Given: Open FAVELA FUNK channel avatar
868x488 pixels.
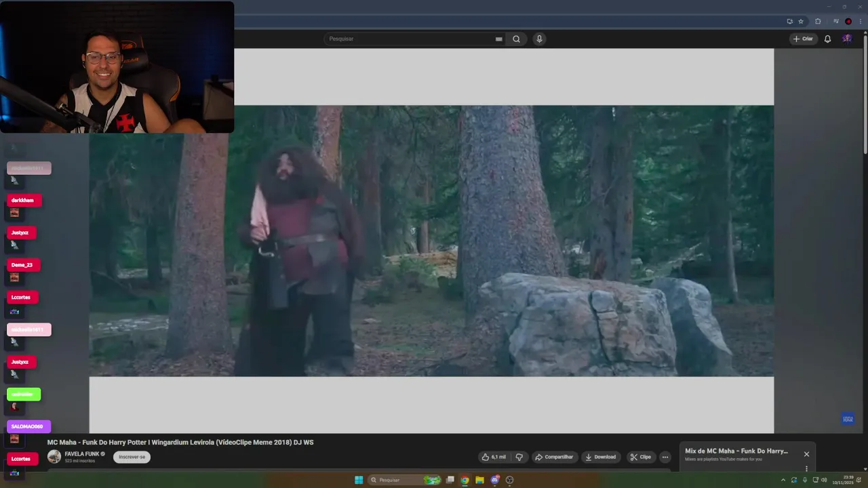Looking at the screenshot, I should [54, 457].
